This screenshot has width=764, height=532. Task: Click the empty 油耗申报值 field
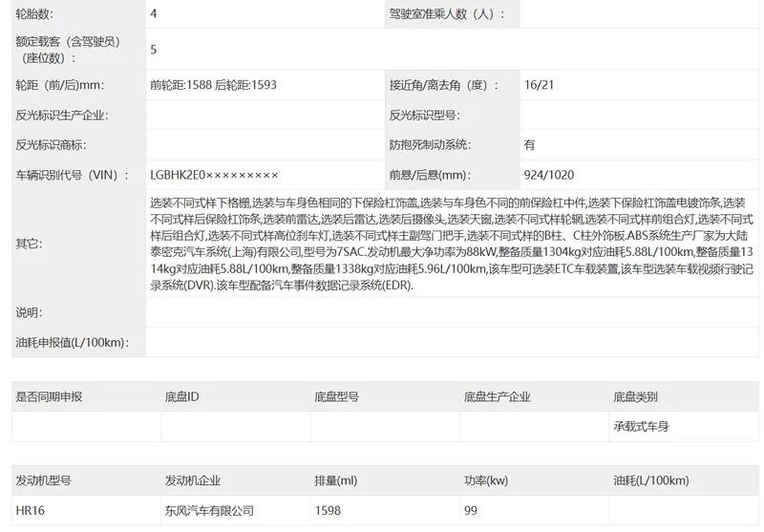click(452, 343)
